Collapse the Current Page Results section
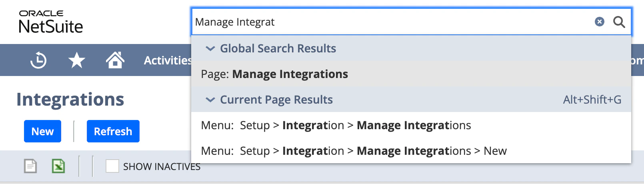644x184 pixels. [210, 100]
